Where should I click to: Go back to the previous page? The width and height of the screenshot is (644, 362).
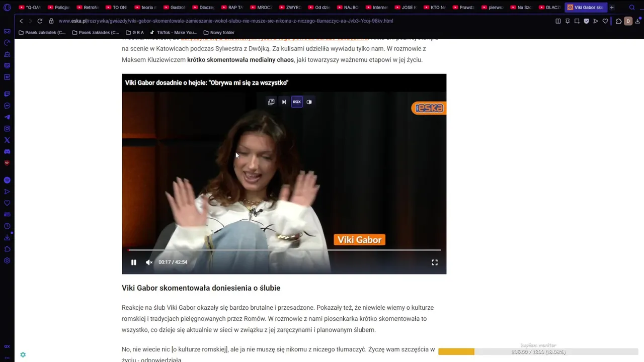[21, 21]
